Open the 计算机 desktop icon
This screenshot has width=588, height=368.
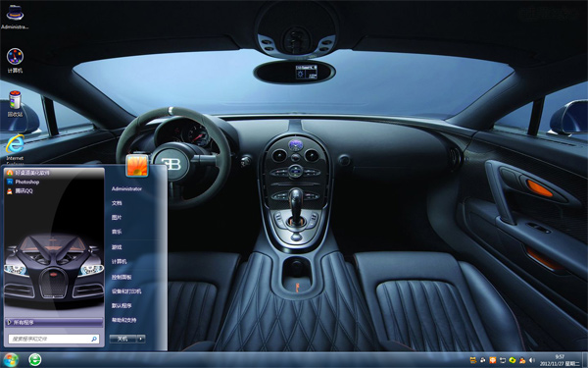click(15, 61)
